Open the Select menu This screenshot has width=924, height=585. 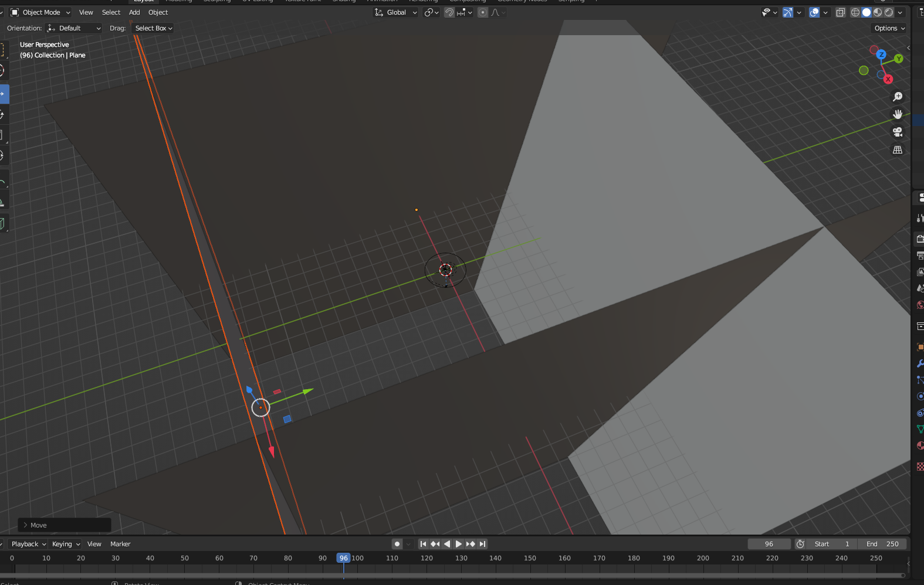coord(111,12)
